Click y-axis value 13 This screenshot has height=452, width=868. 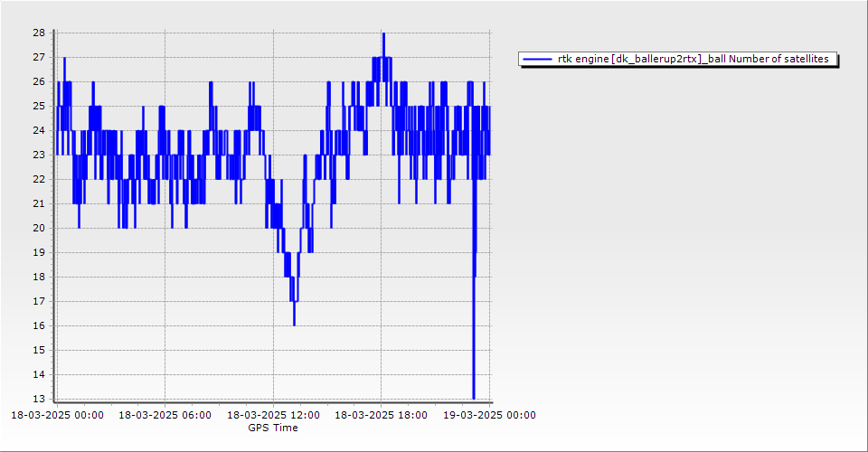tap(39, 399)
